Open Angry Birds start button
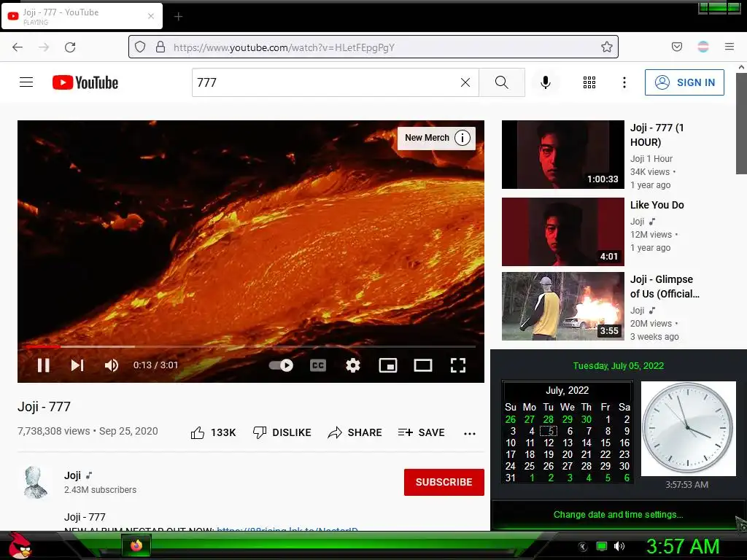The width and height of the screenshot is (747, 560). tap(20, 545)
